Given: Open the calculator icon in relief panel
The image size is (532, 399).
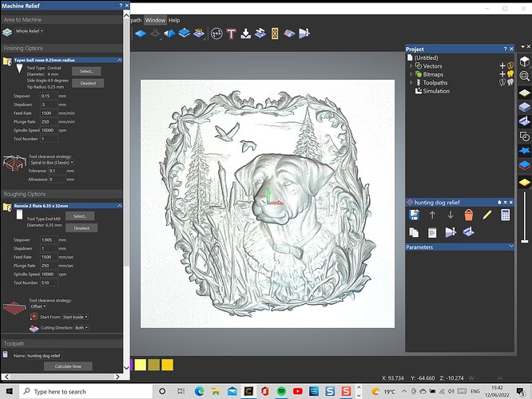Looking at the screenshot, I should (506, 215).
